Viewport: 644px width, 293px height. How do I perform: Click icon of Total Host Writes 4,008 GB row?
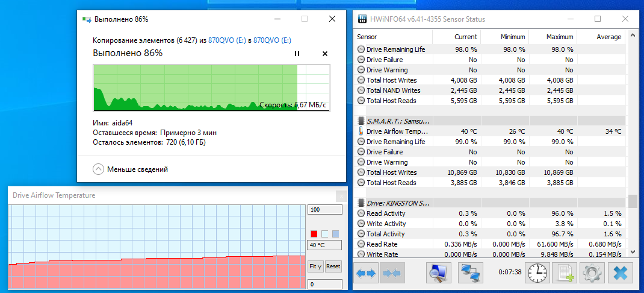click(361, 80)
